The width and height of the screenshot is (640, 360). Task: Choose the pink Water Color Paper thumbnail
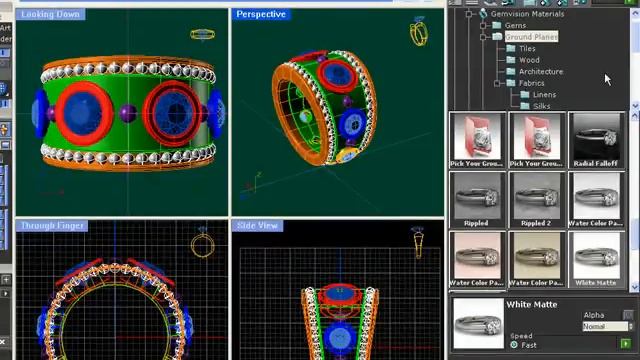tap(477, 259)
